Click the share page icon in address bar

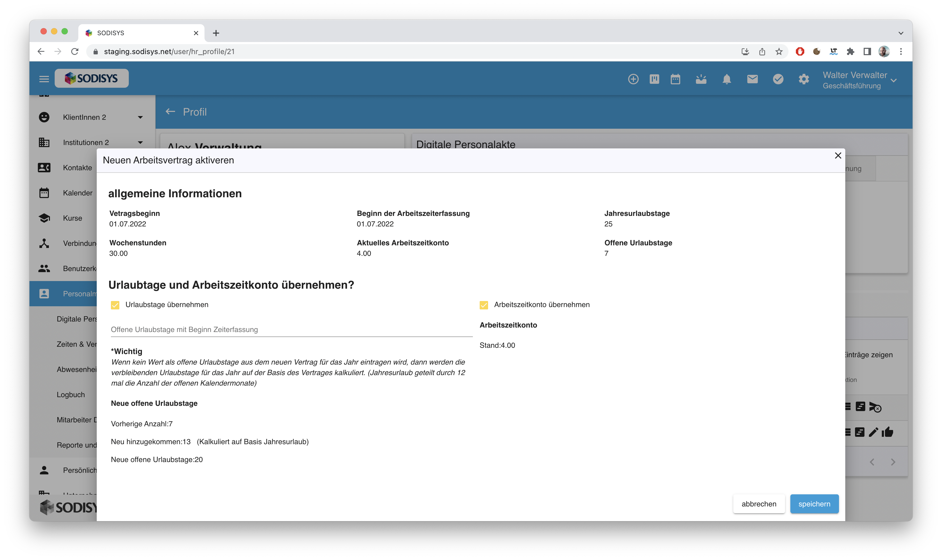(762, 52)
